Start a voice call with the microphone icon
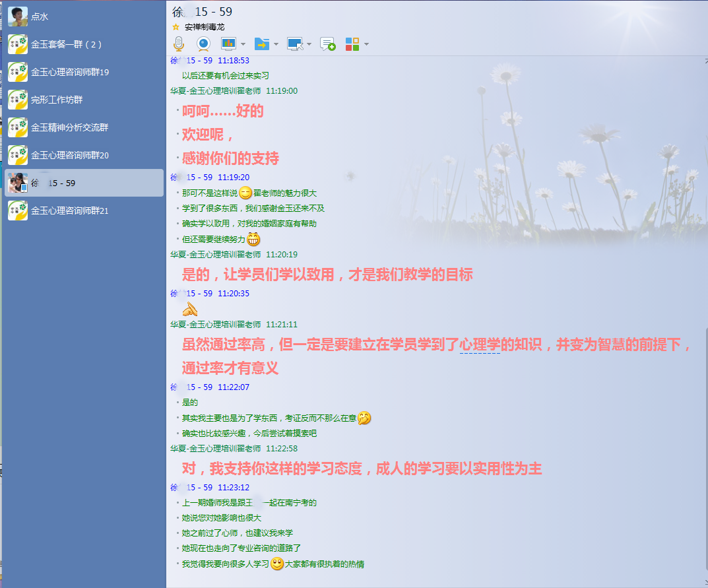Viewport: 708px width, 588px height. [178, 44]
